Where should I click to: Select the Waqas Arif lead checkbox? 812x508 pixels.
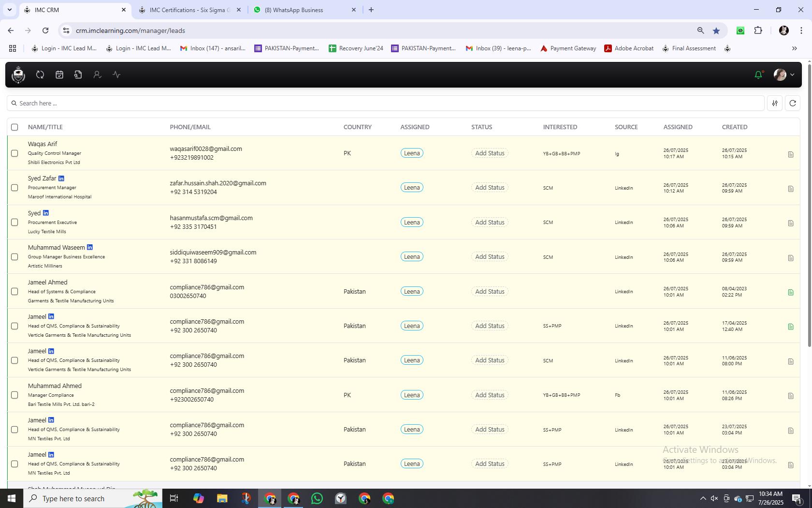(x=14, y=153)
